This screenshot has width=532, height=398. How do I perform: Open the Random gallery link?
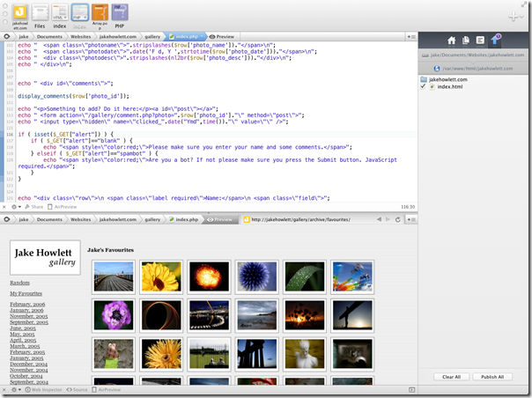(19, 283)
